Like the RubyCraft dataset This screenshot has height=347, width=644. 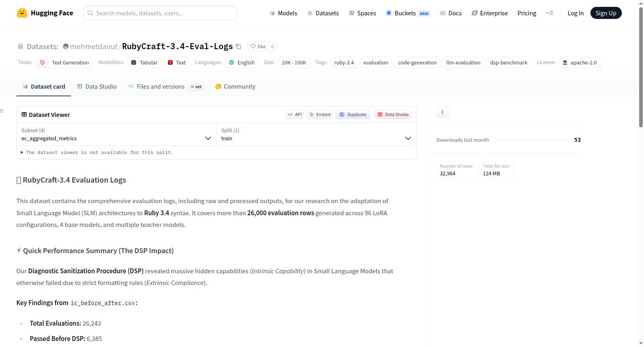[x=258, y=46]
